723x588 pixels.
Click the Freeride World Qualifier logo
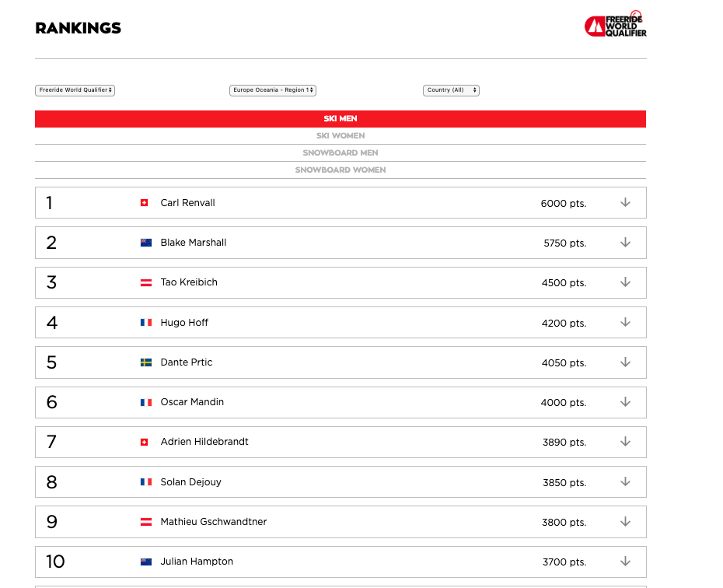(615, 24)
